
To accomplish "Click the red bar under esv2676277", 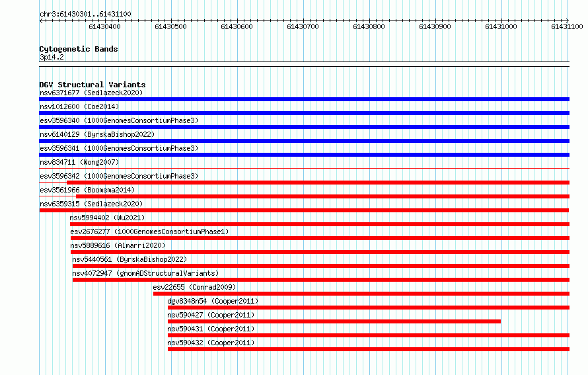I will click(x=320, y=238).
